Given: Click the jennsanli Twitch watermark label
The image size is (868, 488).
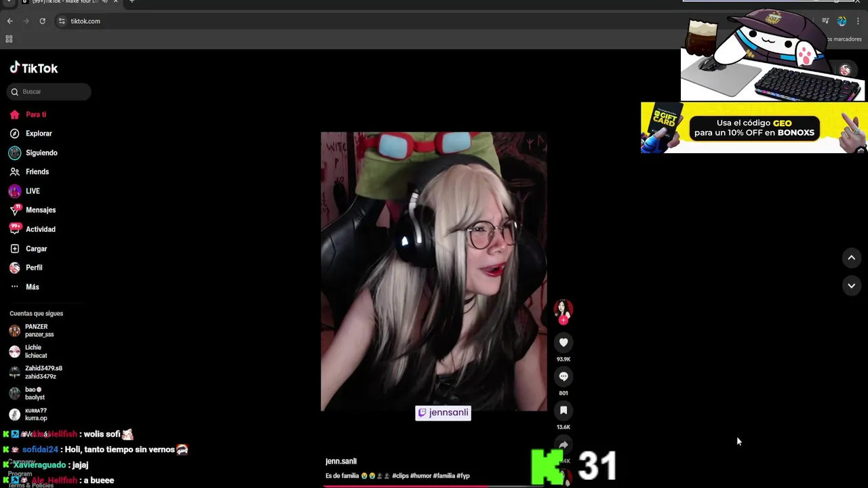Looking at the screenshot, I should coord(443,412).
